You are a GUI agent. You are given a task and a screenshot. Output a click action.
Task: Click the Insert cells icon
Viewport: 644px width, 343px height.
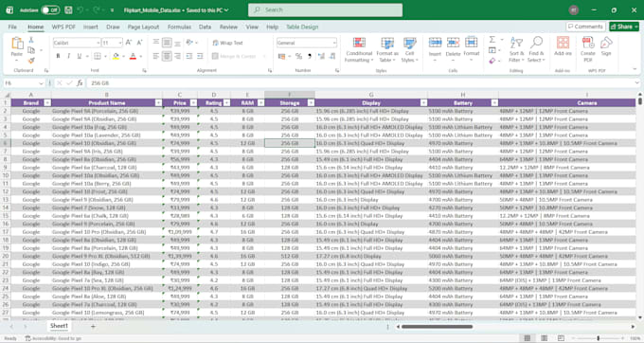[x=435, y=43]
